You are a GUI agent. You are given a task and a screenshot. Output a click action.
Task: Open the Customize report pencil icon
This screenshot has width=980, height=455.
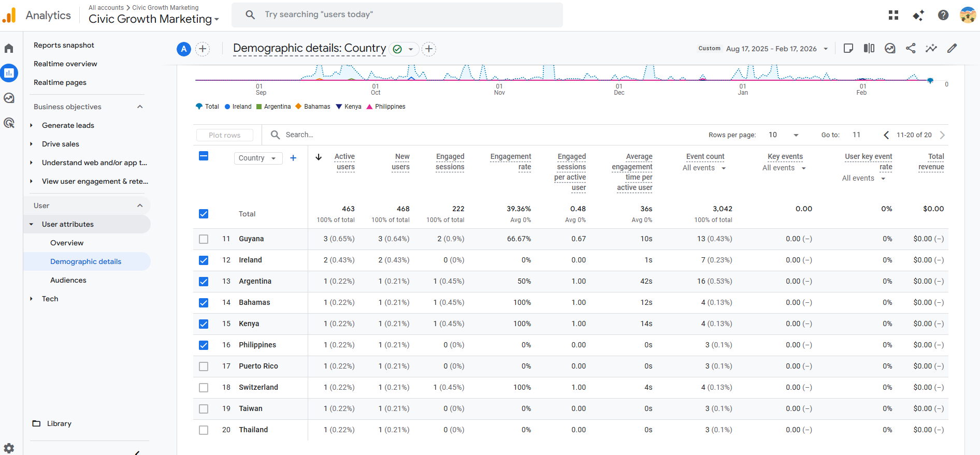(x=952, y=48)
